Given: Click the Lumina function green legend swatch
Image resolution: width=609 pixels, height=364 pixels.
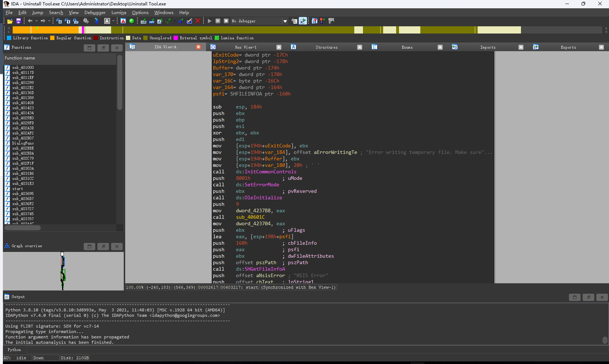Looking at the screenshot, I should pos(217,38).
